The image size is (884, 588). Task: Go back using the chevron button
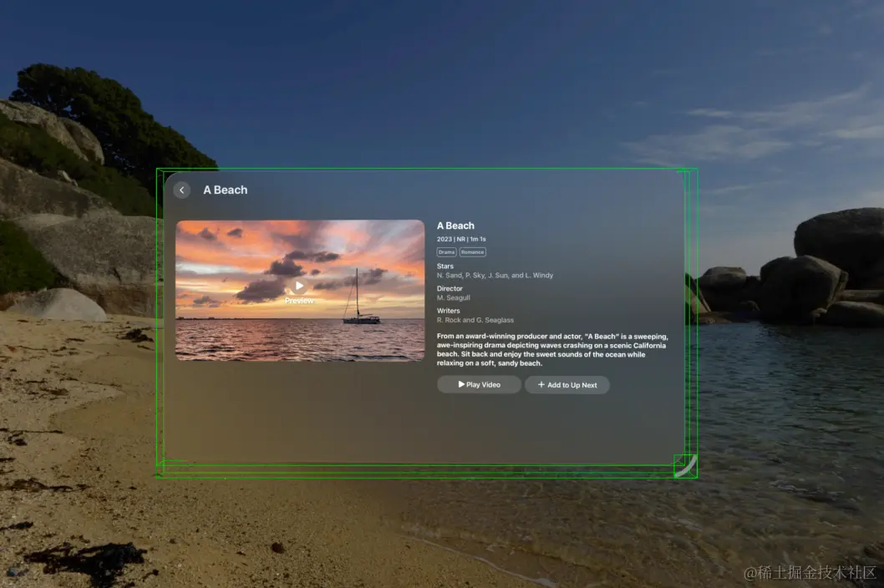coord(181,190)
